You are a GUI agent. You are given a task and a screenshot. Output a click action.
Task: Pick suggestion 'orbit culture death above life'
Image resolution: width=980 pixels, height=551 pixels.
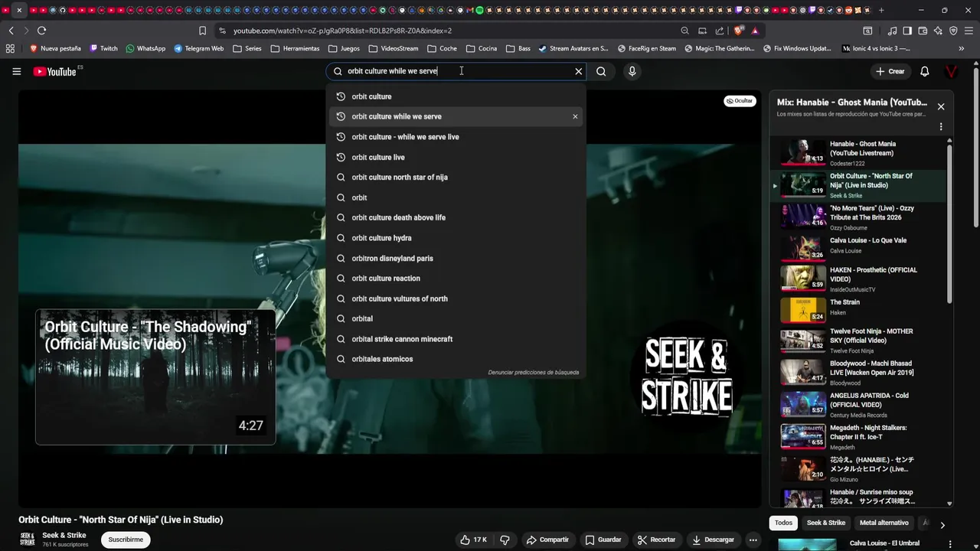point(456,217)
